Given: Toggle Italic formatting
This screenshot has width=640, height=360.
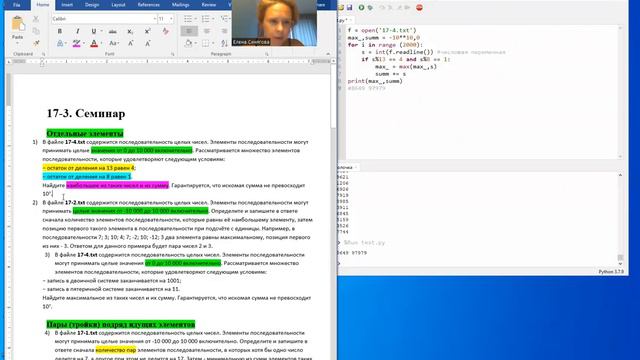Looking at the screenshot, I should pos(78,31).
